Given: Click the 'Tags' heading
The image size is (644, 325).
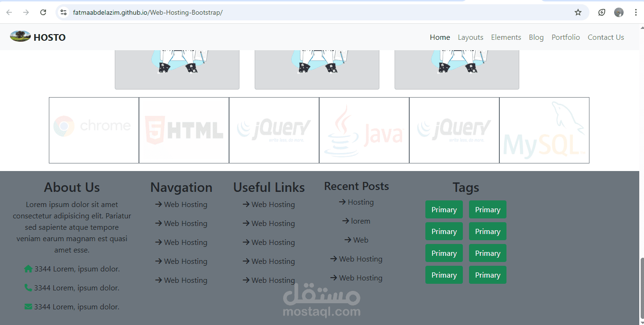Looking at the screenshot, I should (466, 188).
